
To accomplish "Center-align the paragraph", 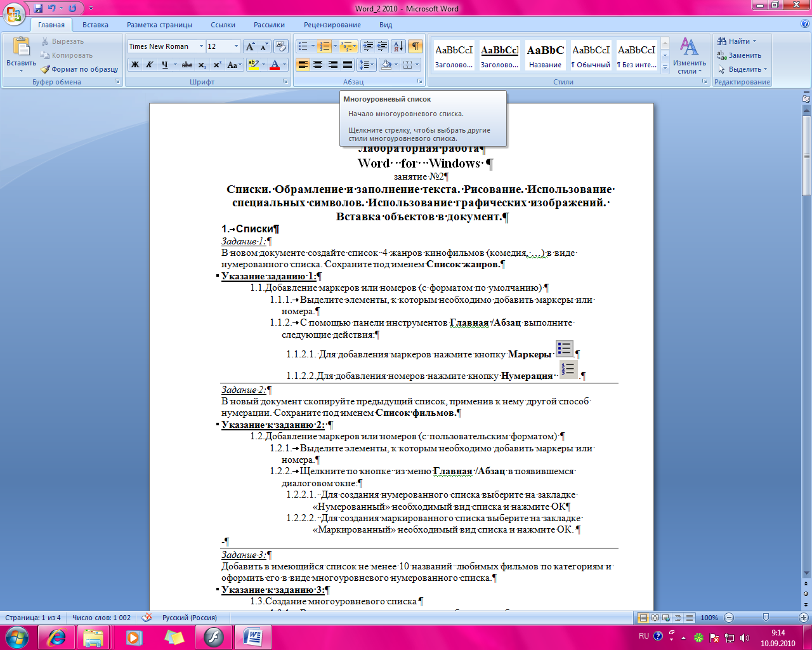I will pos(318,65).
